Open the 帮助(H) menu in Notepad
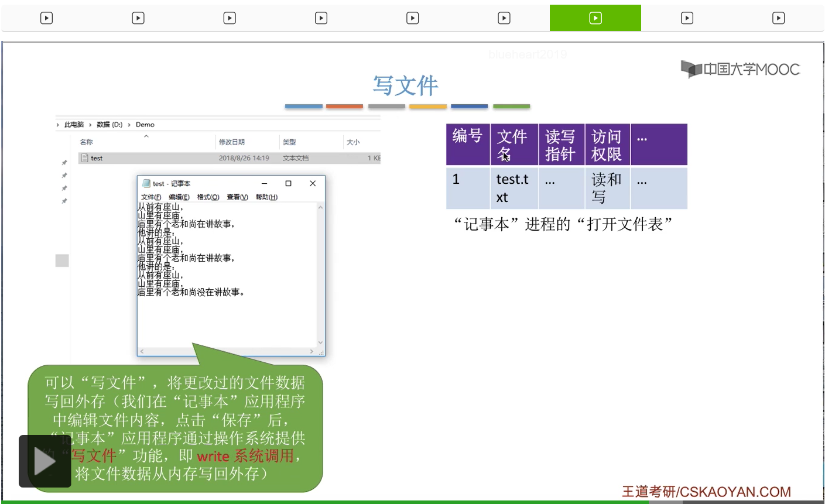825x504 pixels. (266, 197)
